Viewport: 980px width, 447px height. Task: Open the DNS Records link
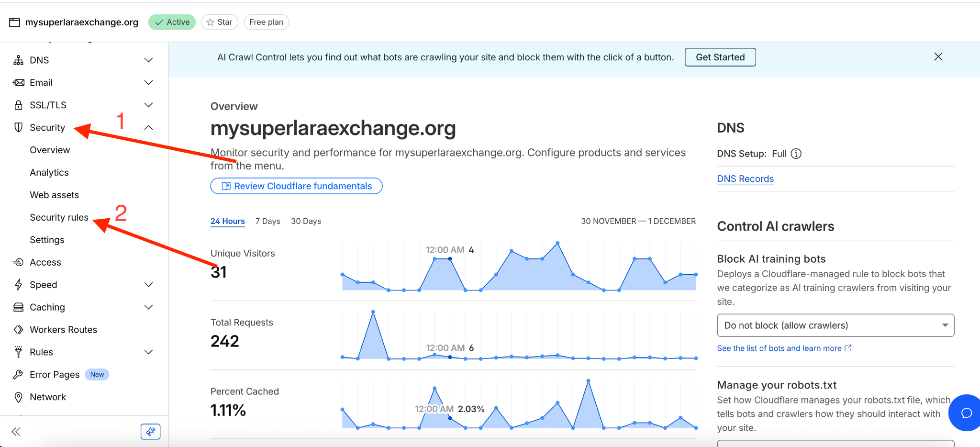(x=745, y=179)
